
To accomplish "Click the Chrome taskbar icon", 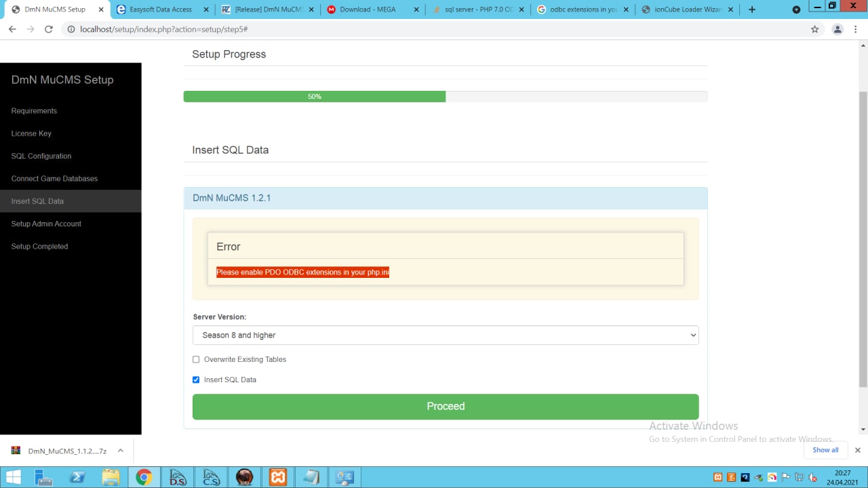I will coord(144,477).
